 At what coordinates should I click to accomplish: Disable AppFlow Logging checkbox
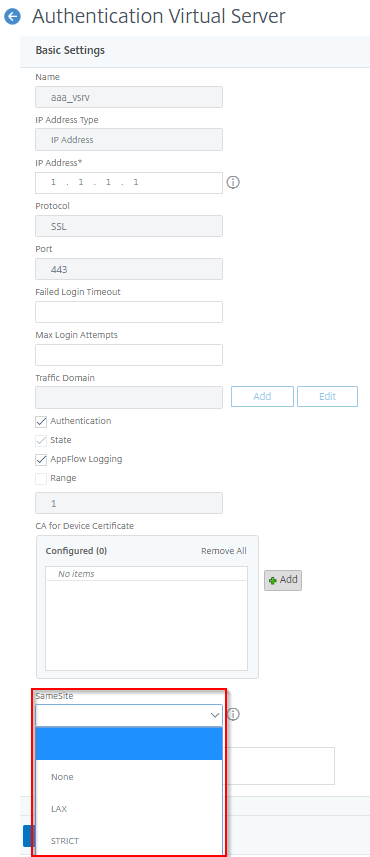pyautogui.click(x=41, y=460)
